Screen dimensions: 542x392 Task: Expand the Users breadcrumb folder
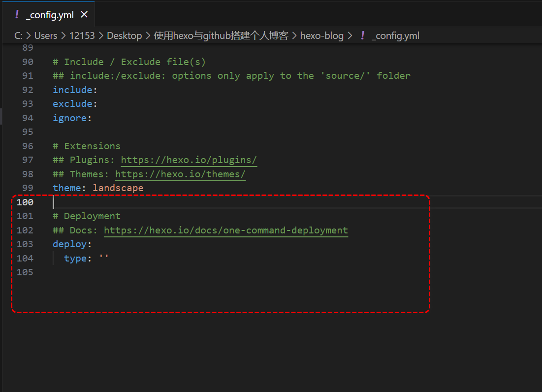click(x=46, y=35)
